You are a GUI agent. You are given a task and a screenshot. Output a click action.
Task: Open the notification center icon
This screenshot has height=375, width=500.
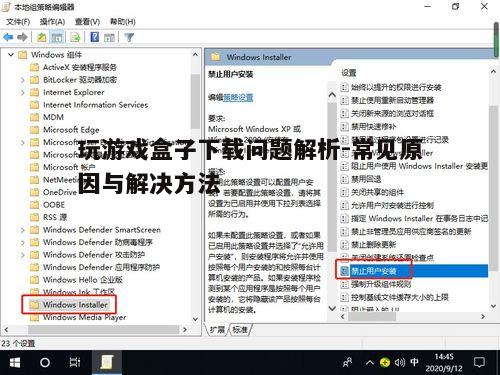click(x=479, y=363)
